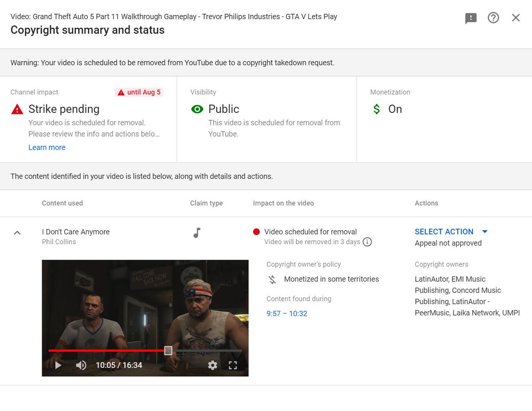
Task: Click the 10:05 / 16:34 time display
Action: pos(119,365)
